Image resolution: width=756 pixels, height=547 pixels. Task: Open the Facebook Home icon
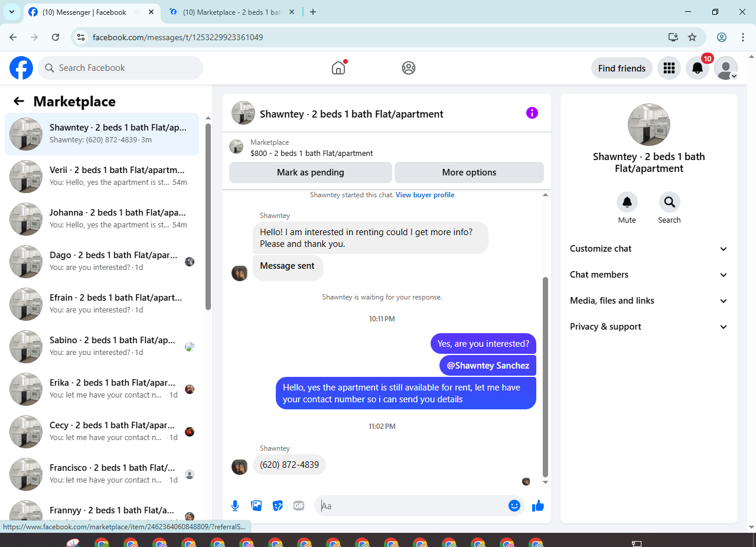click(338, 68)
